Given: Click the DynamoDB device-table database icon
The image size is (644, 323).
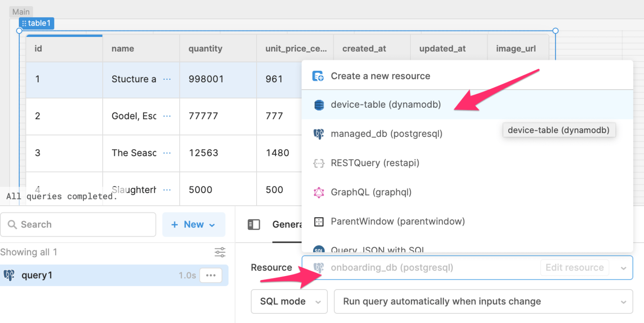Looking at the screenshot, I should [x=319, y=105].
